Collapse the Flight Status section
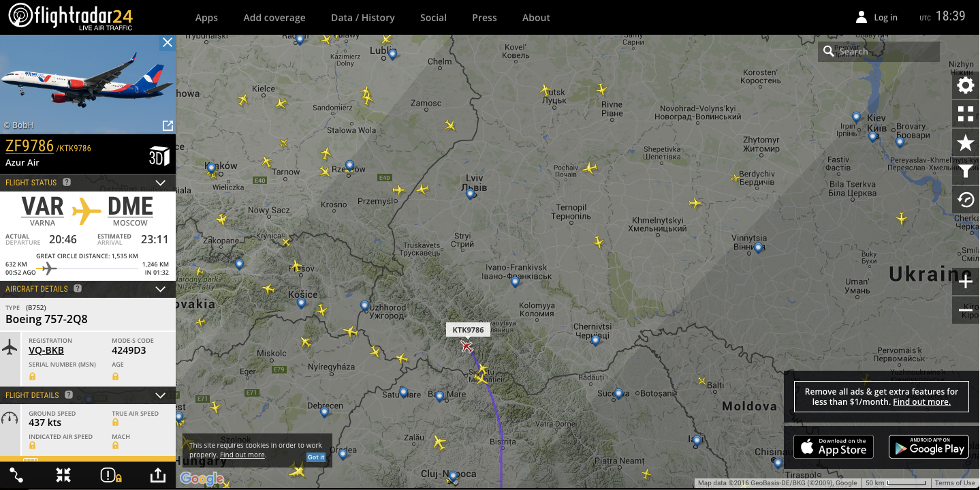 [x=161, y=183]
